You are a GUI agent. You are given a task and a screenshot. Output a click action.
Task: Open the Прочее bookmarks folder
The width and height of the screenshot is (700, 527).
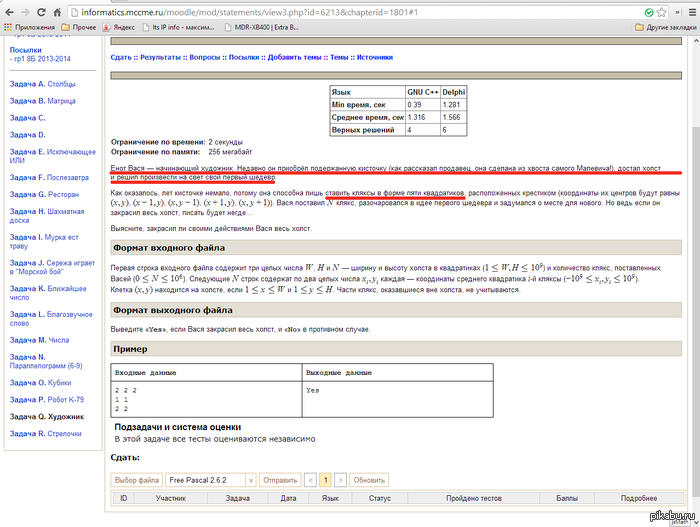[x=83, y=27]
